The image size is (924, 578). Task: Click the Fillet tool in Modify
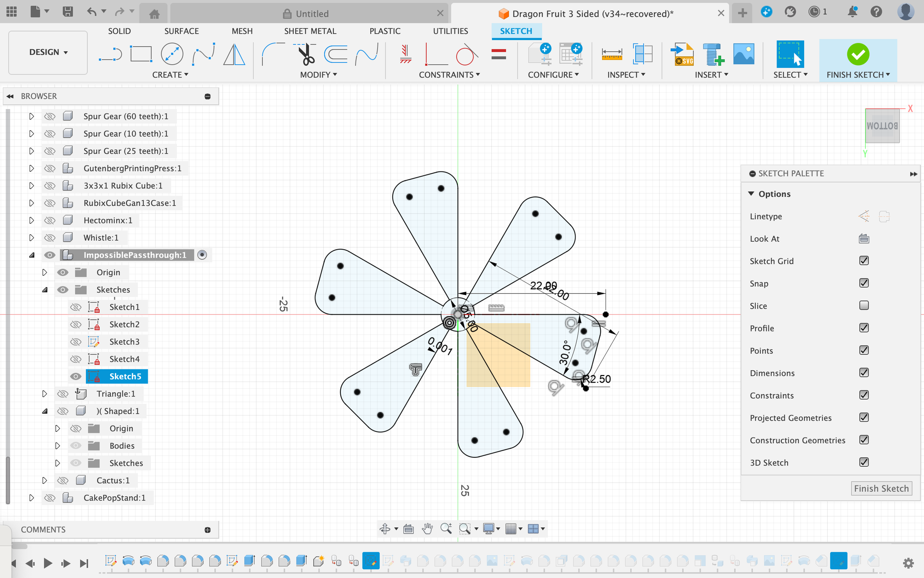click(273, 54)
